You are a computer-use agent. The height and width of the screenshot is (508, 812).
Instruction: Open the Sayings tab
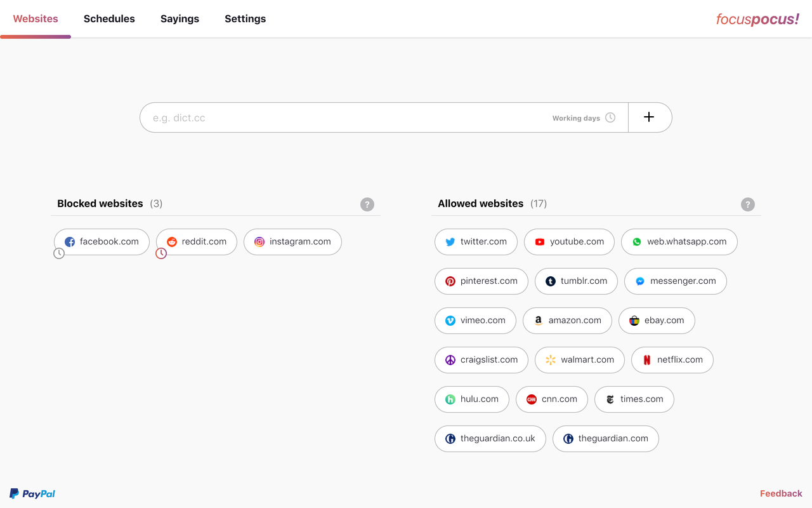tap(180, 19)
